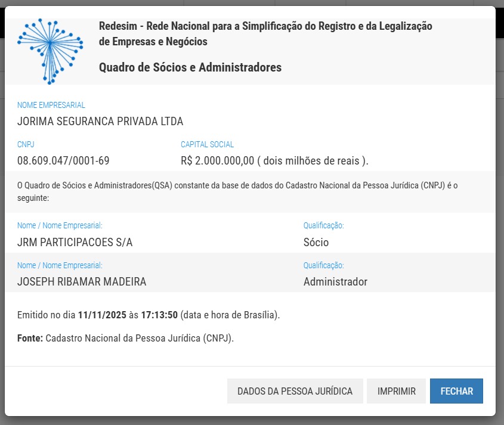Click the 'CAPITAL SOCIAL' field label
This screenshot has height=425, width=504.
tap(207, 144)
